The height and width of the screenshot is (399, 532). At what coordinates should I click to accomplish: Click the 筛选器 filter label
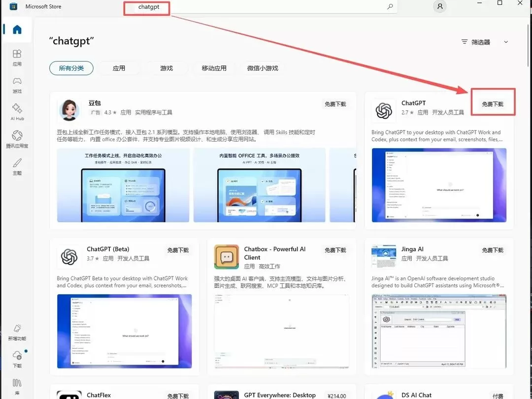coord(481,42)
